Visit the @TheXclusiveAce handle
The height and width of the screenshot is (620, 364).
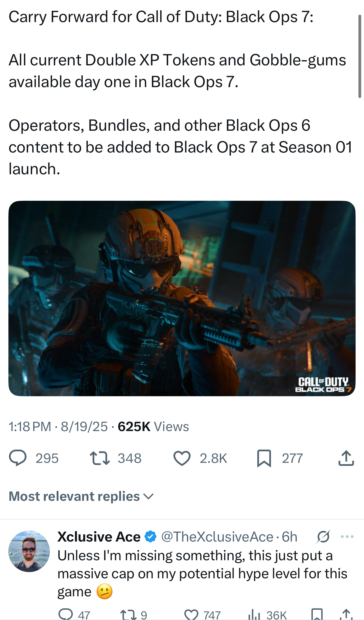click(217, 537)
